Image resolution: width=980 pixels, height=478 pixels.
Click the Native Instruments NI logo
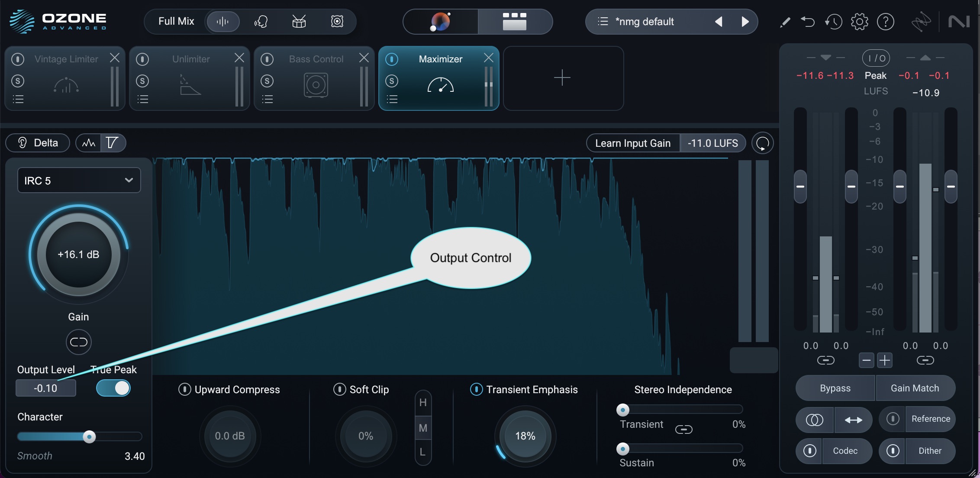pos(959,22)
